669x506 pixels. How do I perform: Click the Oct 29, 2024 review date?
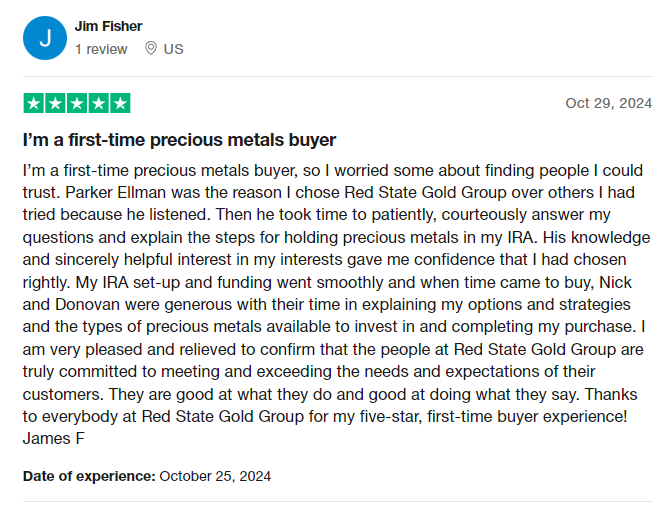(x=609, y=103)
